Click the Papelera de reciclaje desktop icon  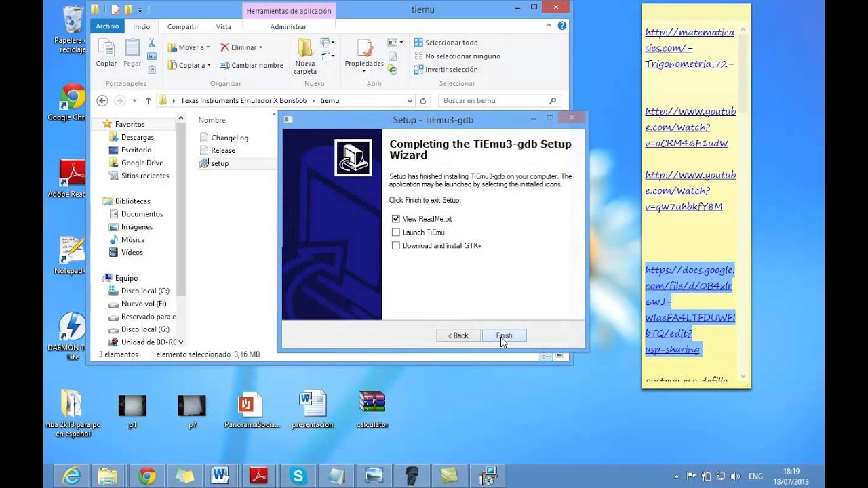[x=72, y=30]
